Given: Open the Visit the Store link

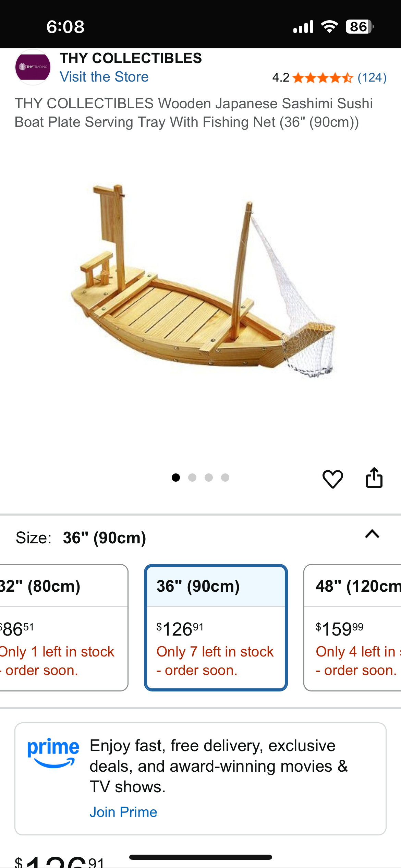Looking at the screenshot, I should point(104,77).
